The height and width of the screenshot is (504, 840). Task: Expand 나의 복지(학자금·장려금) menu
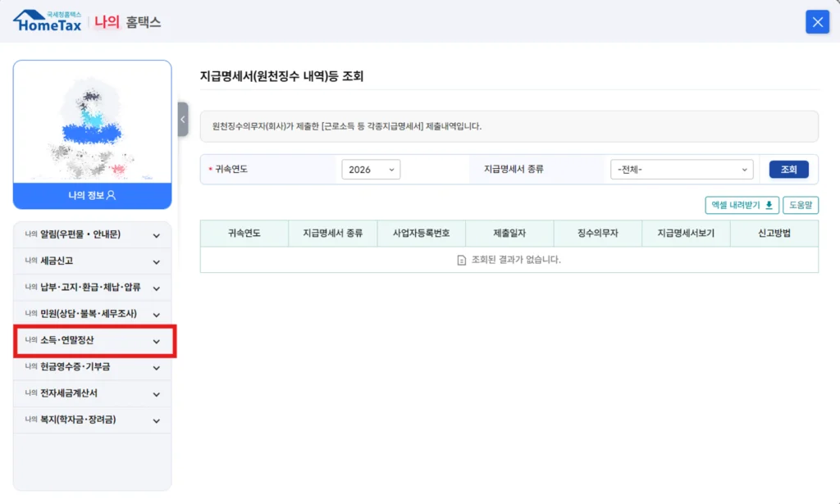[x=92, y=420]
